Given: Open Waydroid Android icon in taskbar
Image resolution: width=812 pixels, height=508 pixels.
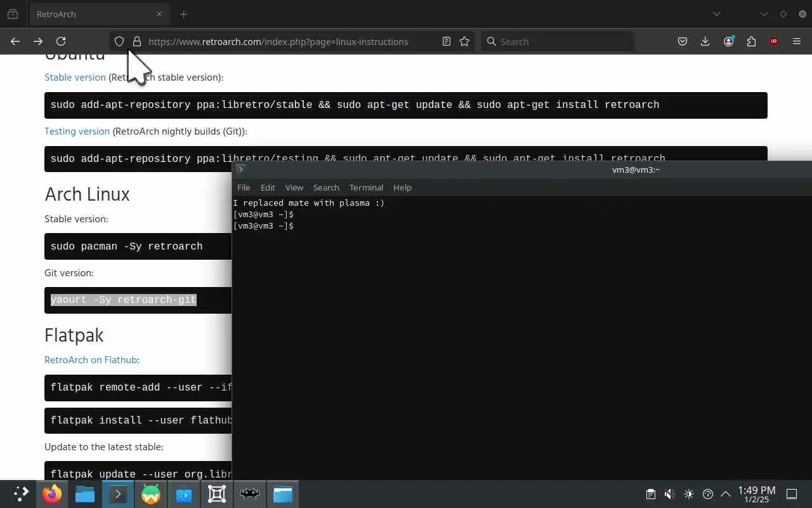Looking at the screenshot, I should (151, 494).
